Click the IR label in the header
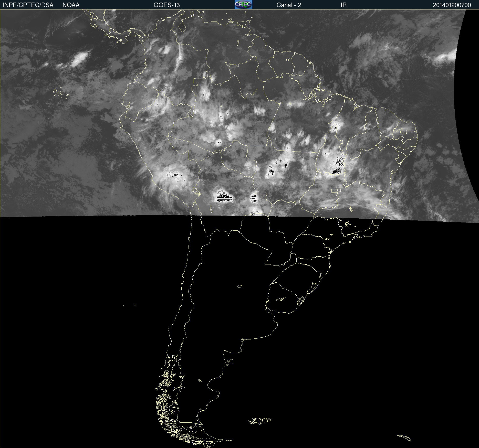Image resolution: width=479 pixels, height=448 pixels. click(343, 5)
